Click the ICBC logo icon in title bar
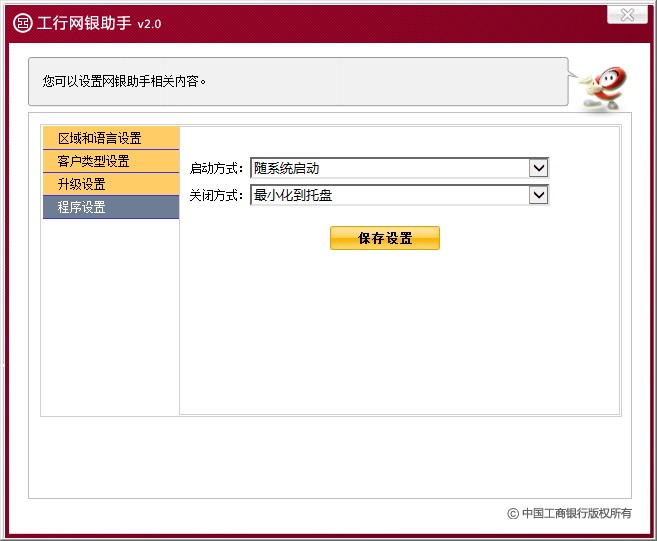 pos(23,23)
